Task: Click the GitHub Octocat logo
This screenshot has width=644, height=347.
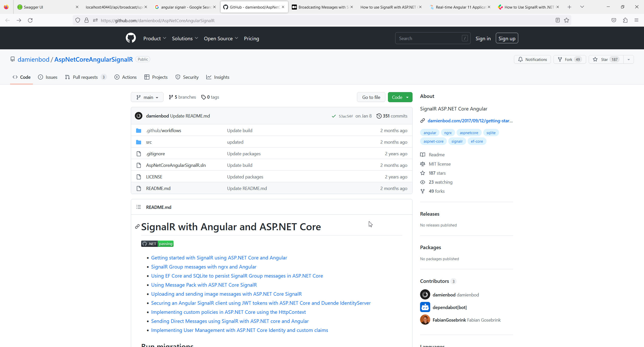Action: 131,38
